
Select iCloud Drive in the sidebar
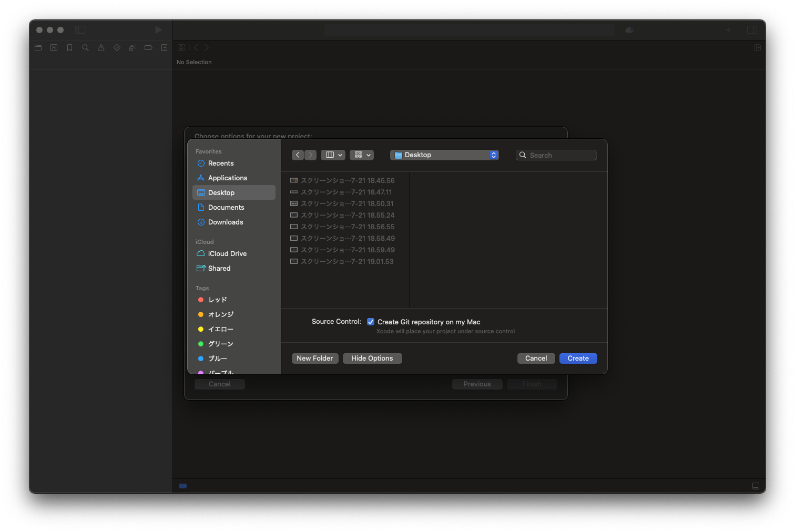tap(227, 253)
